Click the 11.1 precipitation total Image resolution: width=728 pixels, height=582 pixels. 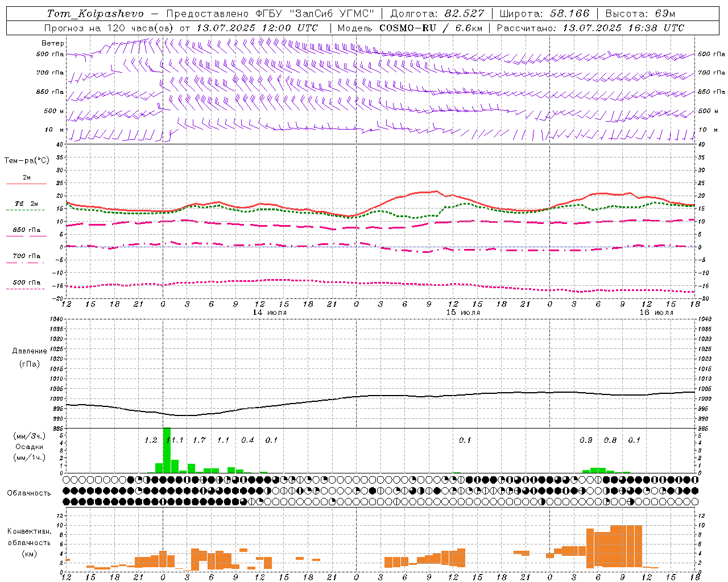(175, 440)
